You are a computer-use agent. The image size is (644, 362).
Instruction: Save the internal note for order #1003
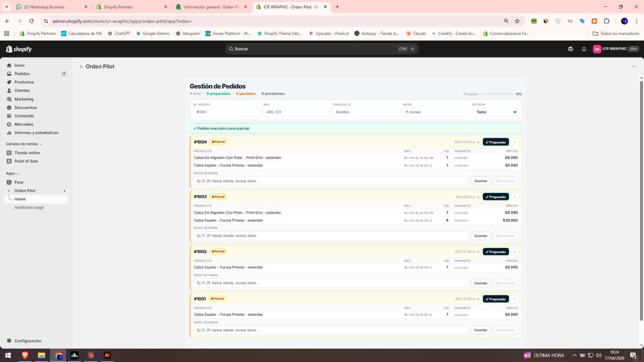click(481, 236)
